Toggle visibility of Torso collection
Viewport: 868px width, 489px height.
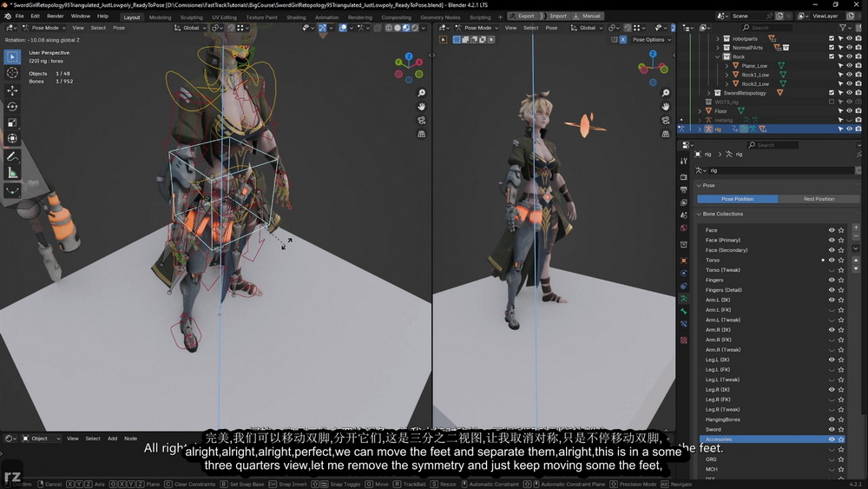click(x=832, y=260)
